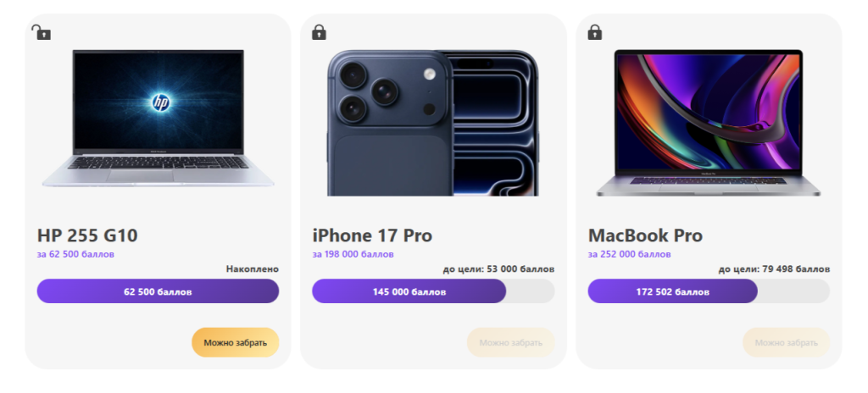Click the 145 000 баллов progress bar
Image resolution: width=868 pixels, height=393 pixels.
click(410, 291)
